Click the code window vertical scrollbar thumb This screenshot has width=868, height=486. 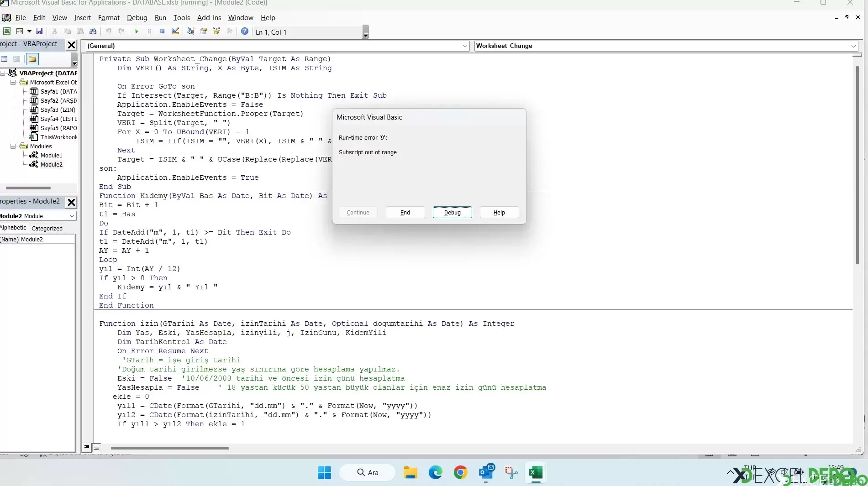[x=857, y=164]
